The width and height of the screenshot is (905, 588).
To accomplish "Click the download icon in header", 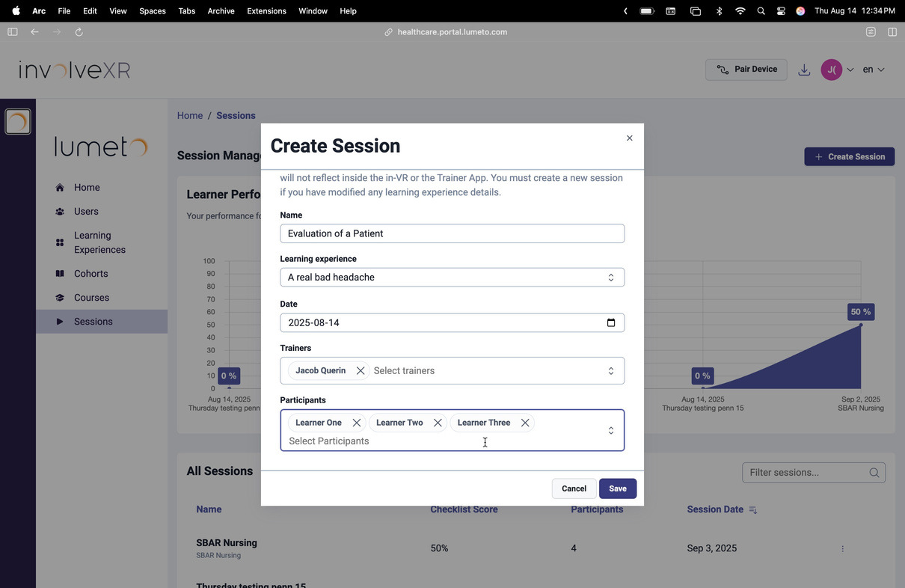I will point(804,70).
